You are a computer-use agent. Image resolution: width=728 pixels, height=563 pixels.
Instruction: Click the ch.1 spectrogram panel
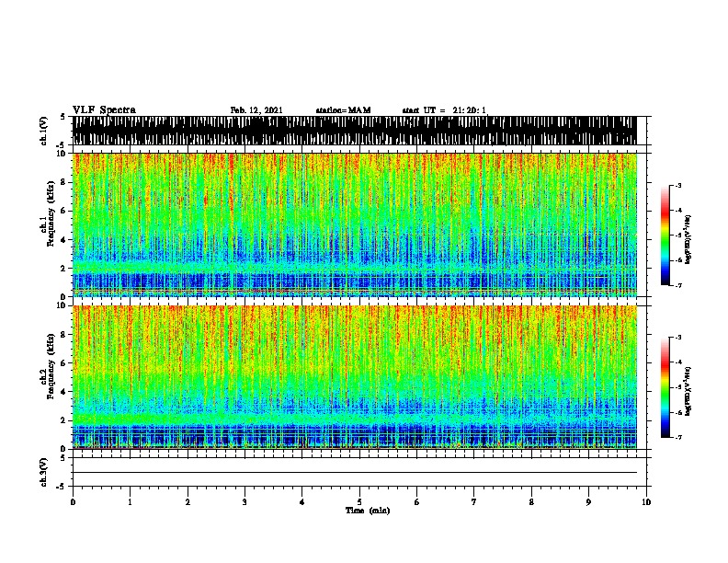(355, 224)
